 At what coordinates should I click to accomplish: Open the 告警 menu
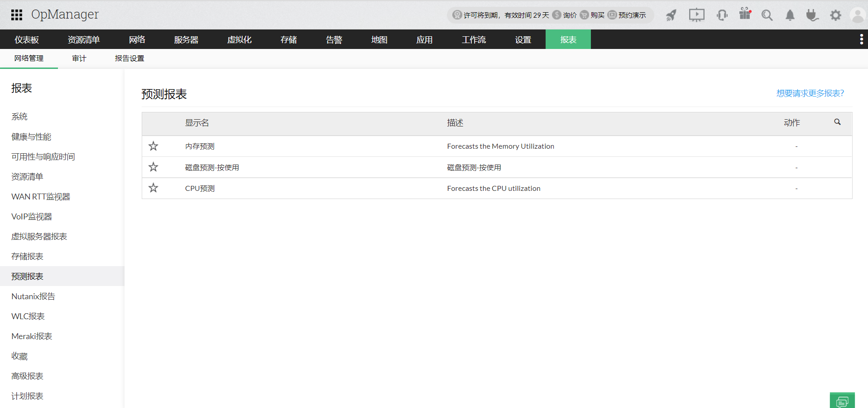(x=334, y=39)
